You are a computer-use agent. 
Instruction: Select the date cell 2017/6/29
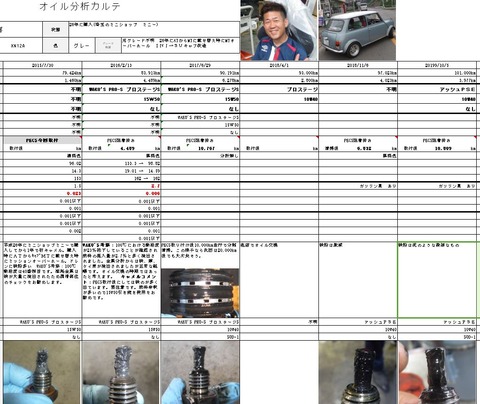coord(200,65)
